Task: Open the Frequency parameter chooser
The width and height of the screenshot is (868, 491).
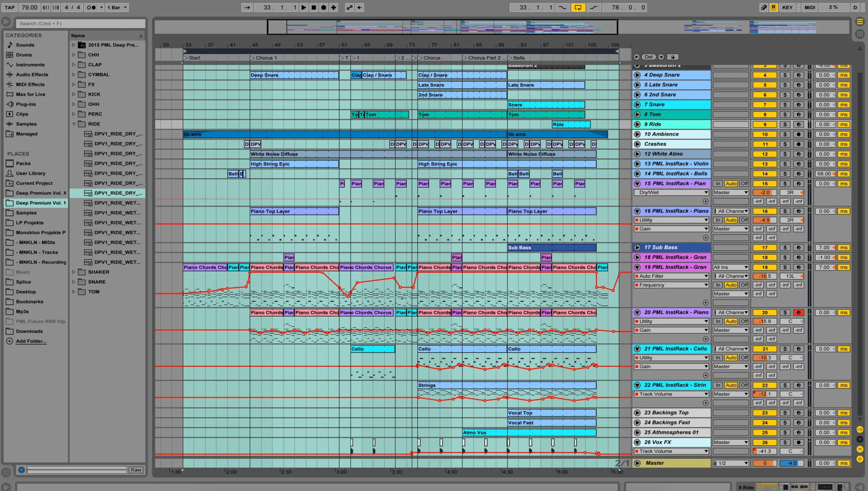Action: pos(671,285)
